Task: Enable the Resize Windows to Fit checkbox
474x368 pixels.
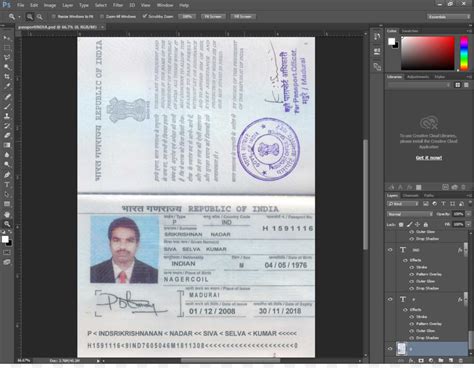Action: click(x=53, y=16)
